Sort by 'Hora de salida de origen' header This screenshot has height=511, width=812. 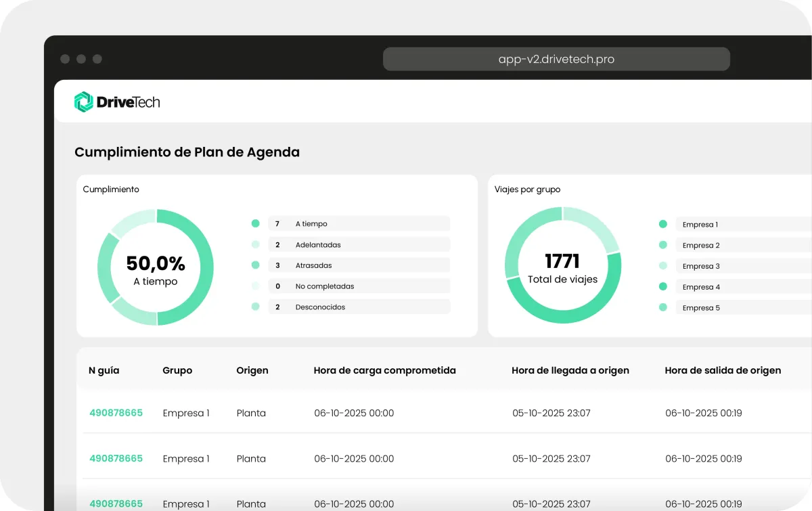(723, 370)
